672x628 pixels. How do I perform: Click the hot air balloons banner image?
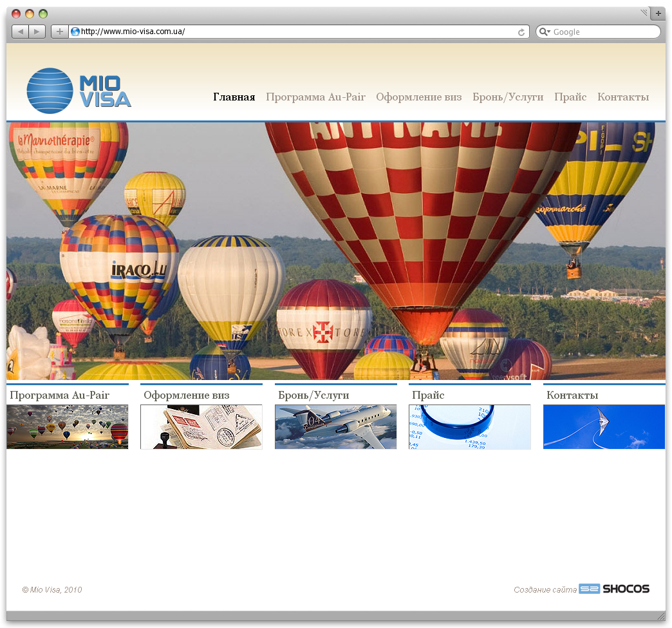[x=336, y=251]
